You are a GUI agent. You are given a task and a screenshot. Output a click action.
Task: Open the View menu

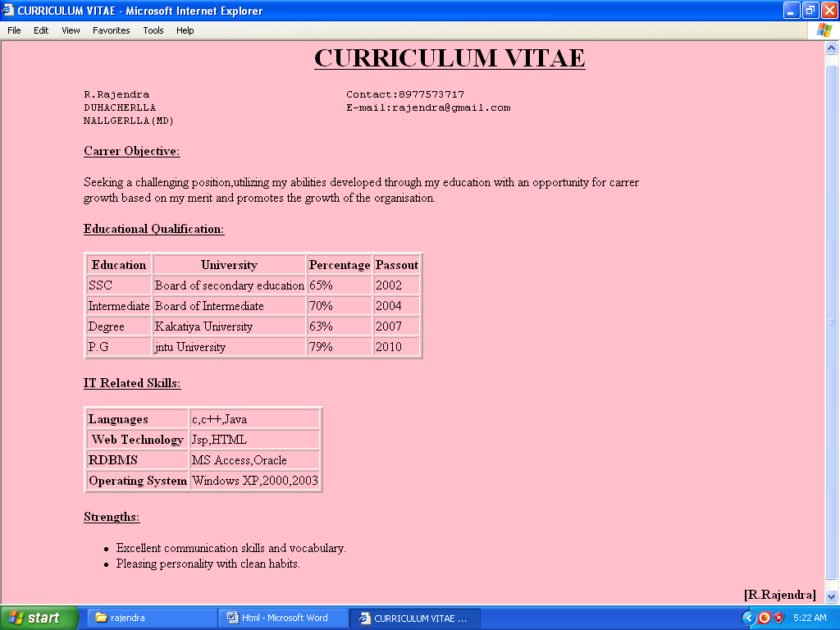click(71, 30)
